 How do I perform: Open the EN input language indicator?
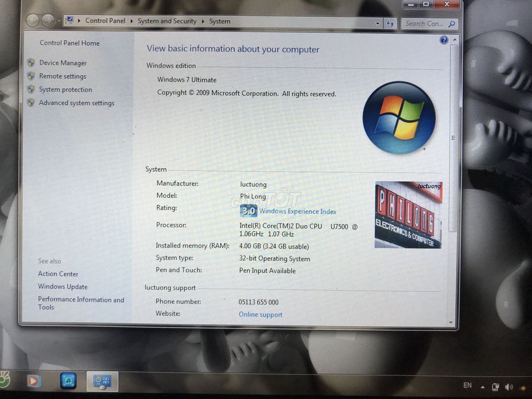pos(467,385)
